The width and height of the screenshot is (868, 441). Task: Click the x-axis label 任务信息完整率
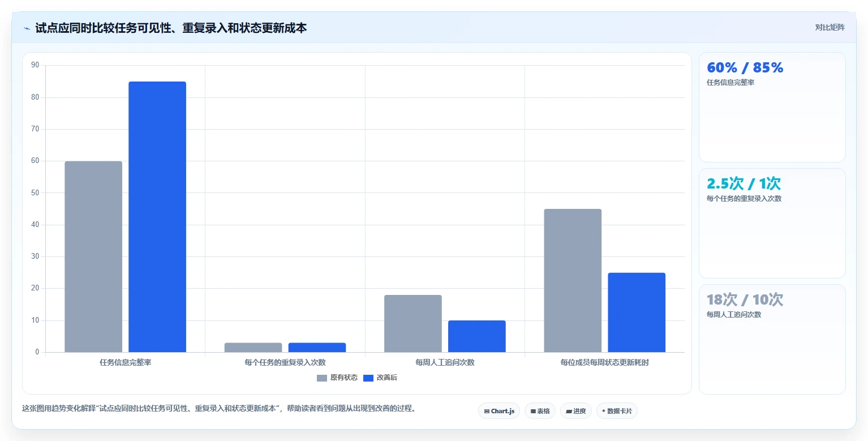coord(125,362)
